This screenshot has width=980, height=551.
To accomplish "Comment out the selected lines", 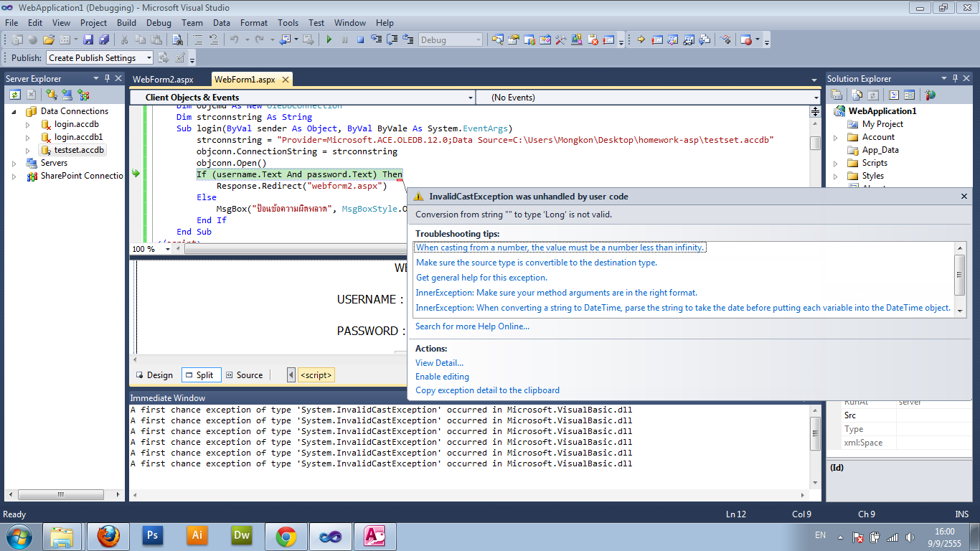I will pyautogui.click(x=198, y=40).
